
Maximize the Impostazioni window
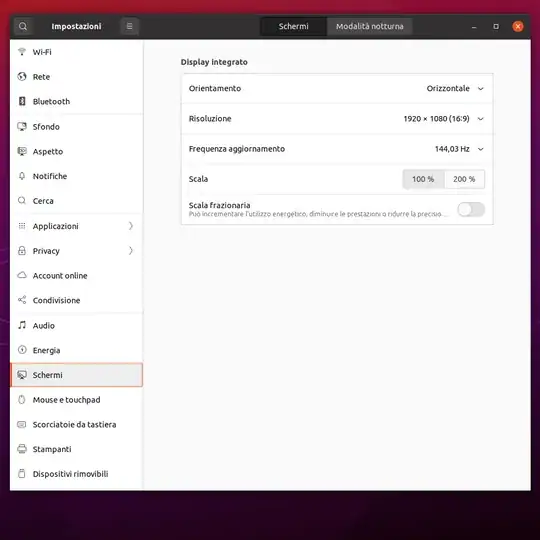[x=496, y=27]
